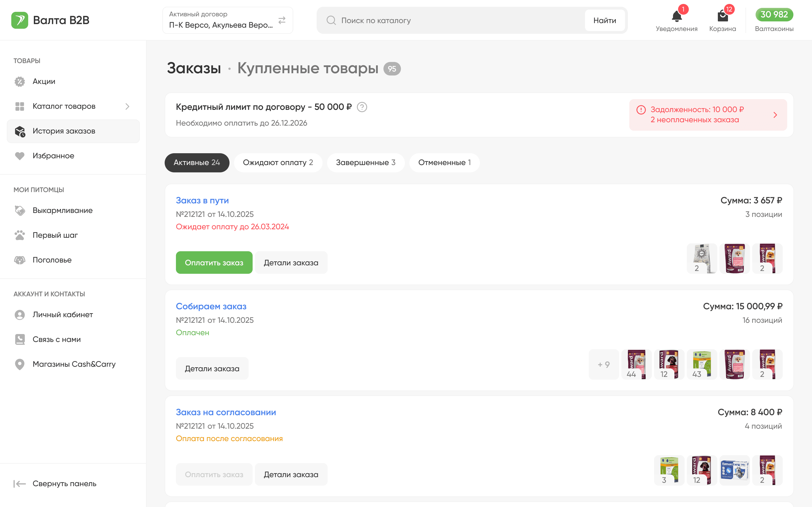Switch to the Ожидают оплату tab
812x507 pixels.
coord(278,163)
